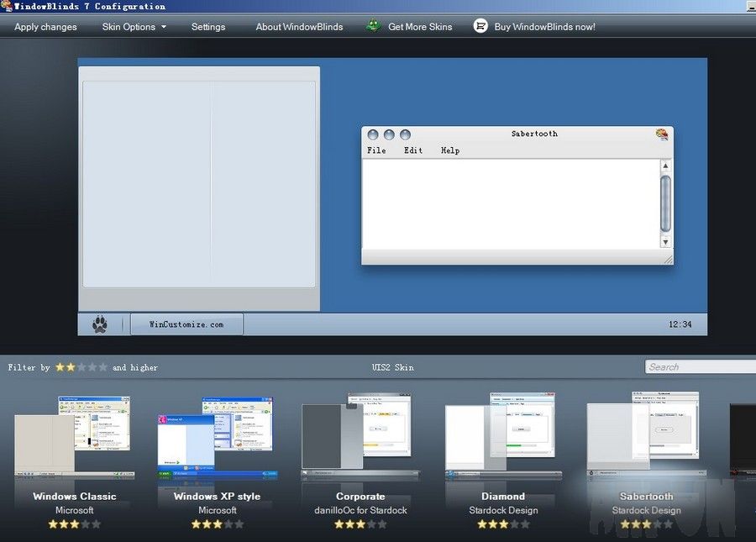Click the WindowBlinds icon in the title bar

7,6
